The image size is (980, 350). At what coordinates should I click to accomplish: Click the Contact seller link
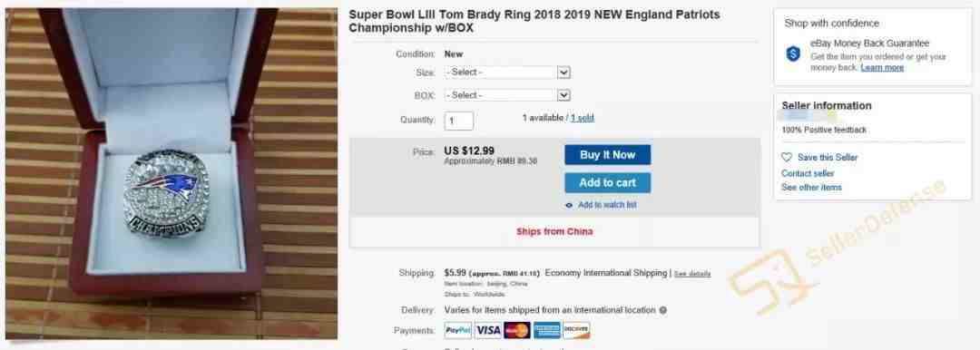pos(808,173)
